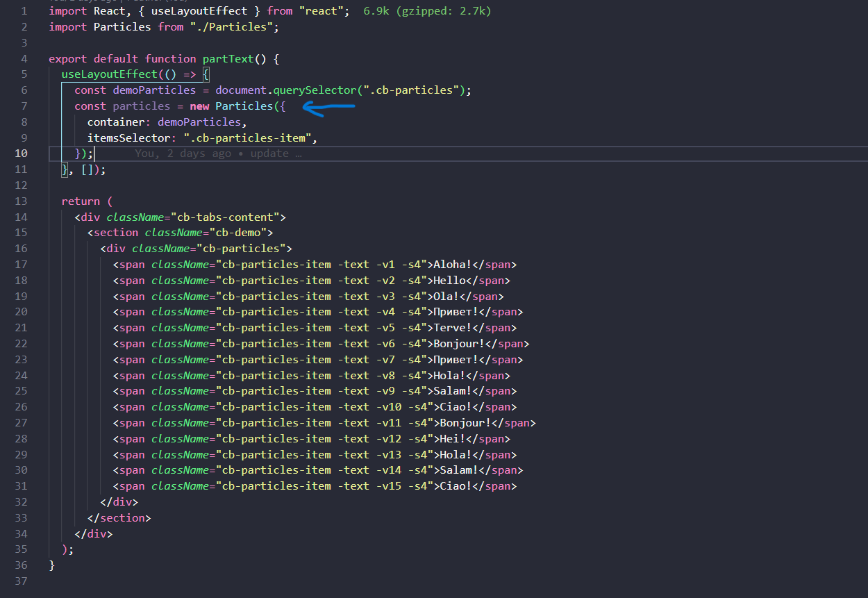This screenshot has height=598, width=868.
Task: Click the document identifier on line 6
Action: point(241,90)
